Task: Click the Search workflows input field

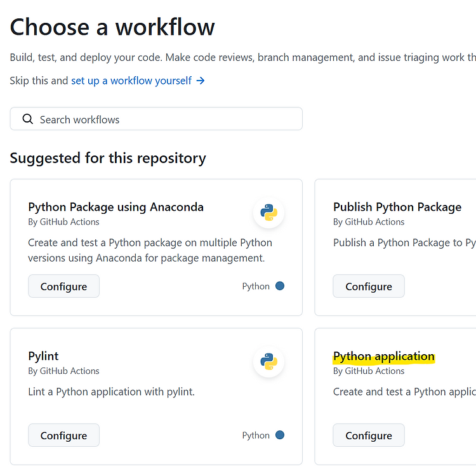Action: (x=156, y=119)
